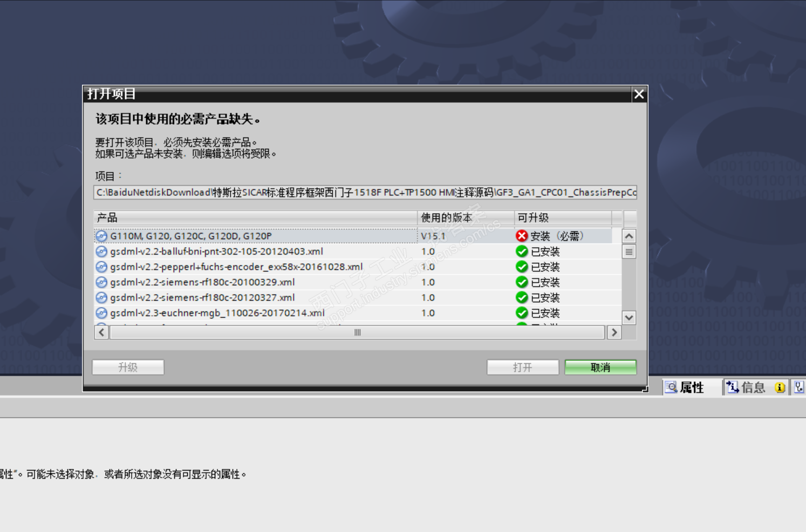The image size is (806, 532).
Task: Click the red error icon next to 安装（必需）
Action: [522, 236]
